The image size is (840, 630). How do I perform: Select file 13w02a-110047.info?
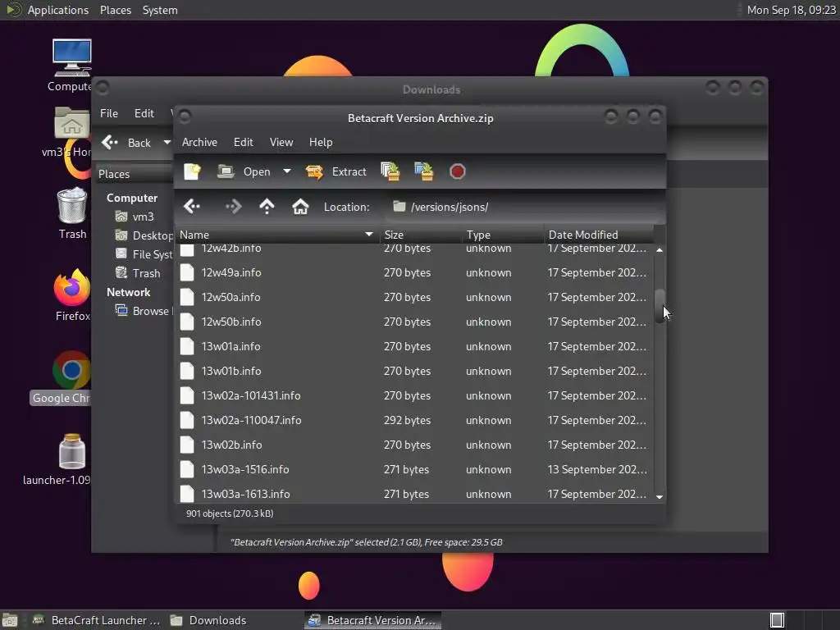(414, 421)
